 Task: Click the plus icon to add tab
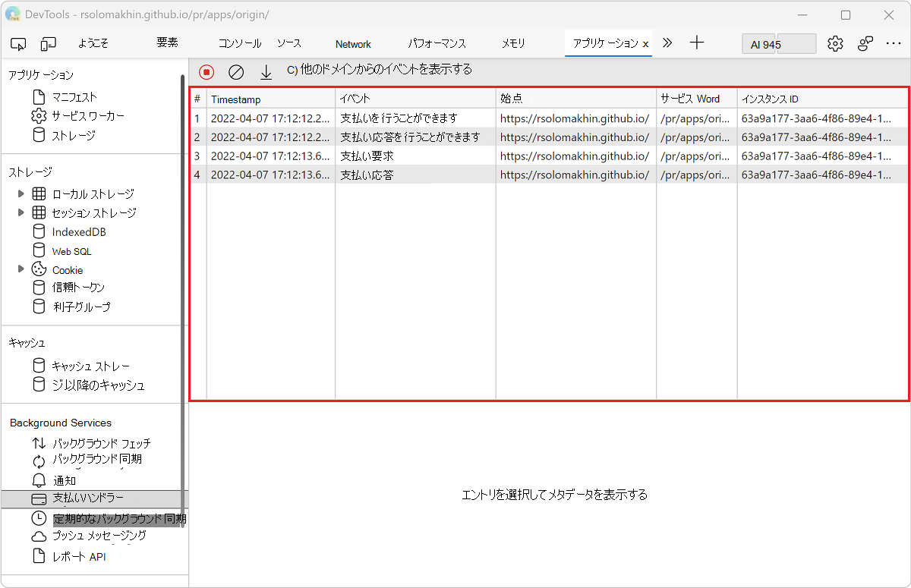coord(697,43)
